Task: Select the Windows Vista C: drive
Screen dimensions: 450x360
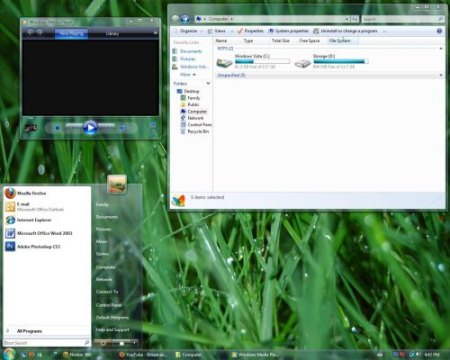Action: [x=253, y=62]
